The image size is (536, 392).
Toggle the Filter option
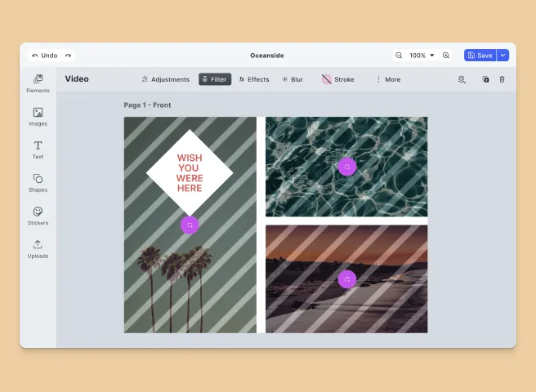pos(215,79)
